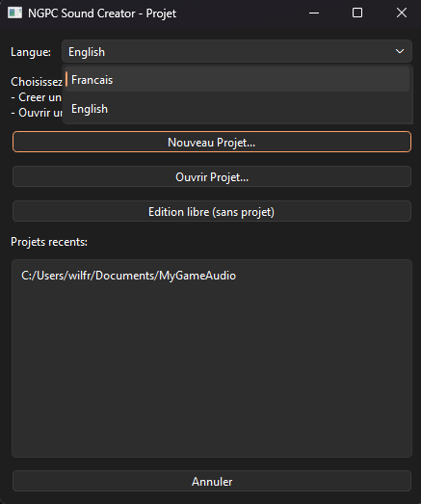Click the NGPC Sound Creator app icon
The height and width of the screenshot is (504, 421).
(14, 13)
